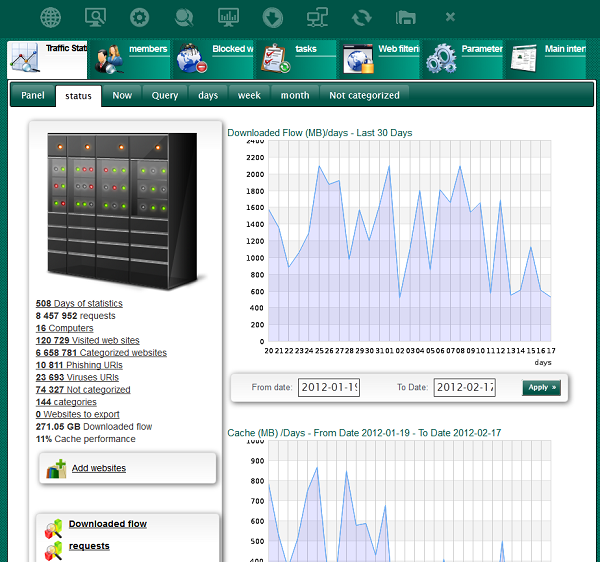Click the Cache (MB)/Days chart title
600x562 pixels.
364,433
